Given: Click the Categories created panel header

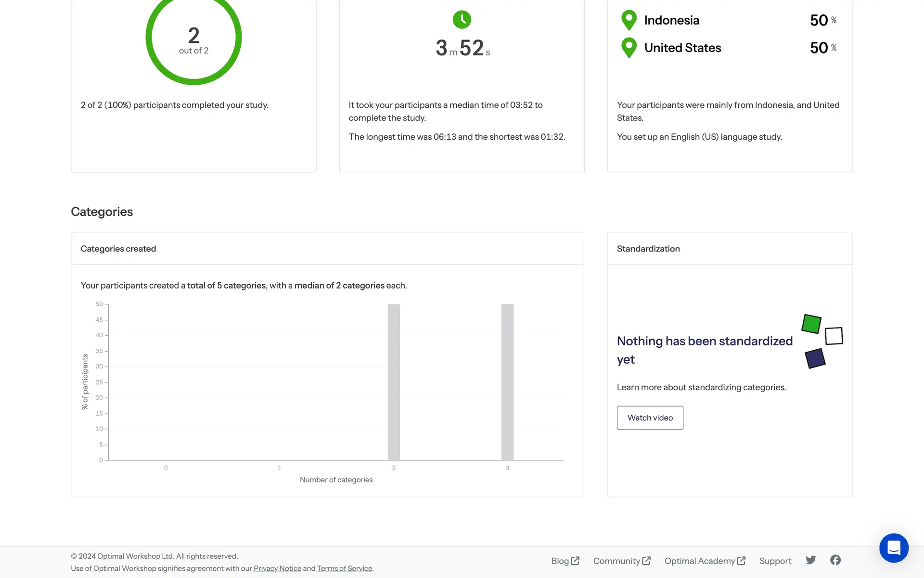Looking at the screenshot, I should pos(118,249).
